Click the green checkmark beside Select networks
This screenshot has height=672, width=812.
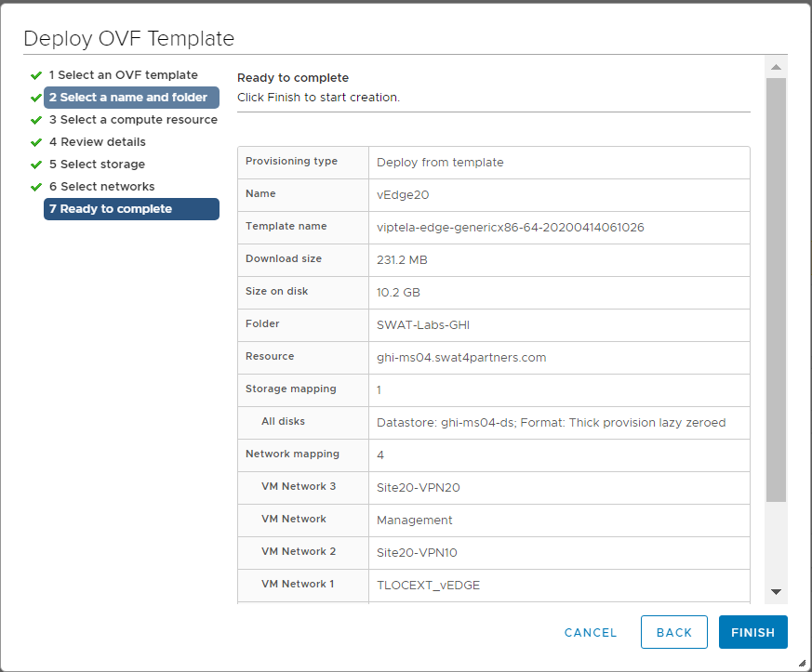[36, 187]
